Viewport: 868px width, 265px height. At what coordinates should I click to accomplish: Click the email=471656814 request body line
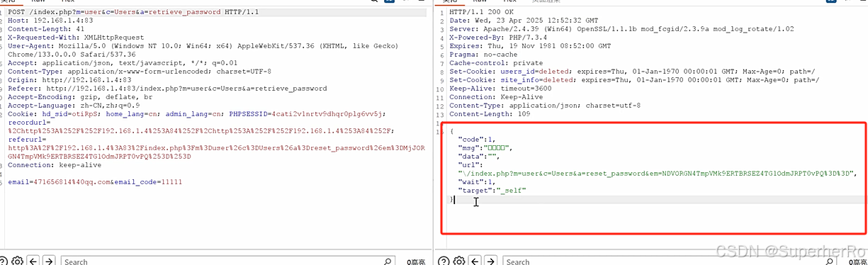coord(95,182)
